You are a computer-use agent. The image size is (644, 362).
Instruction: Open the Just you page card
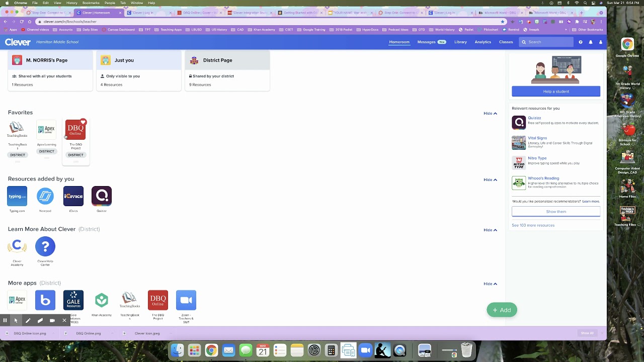click(139, 70)
